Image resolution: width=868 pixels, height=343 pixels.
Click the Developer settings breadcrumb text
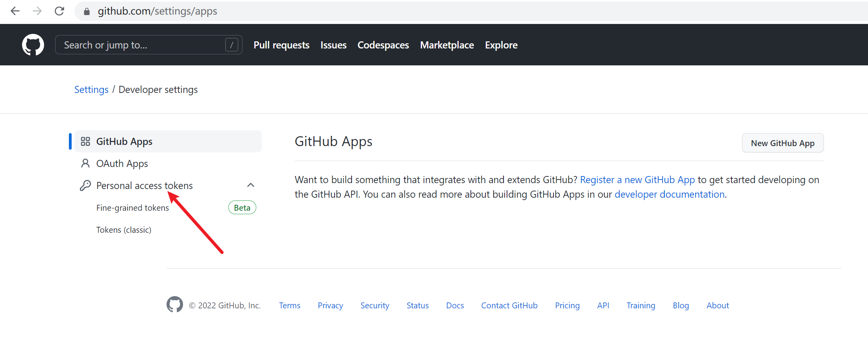coord(158,90)
